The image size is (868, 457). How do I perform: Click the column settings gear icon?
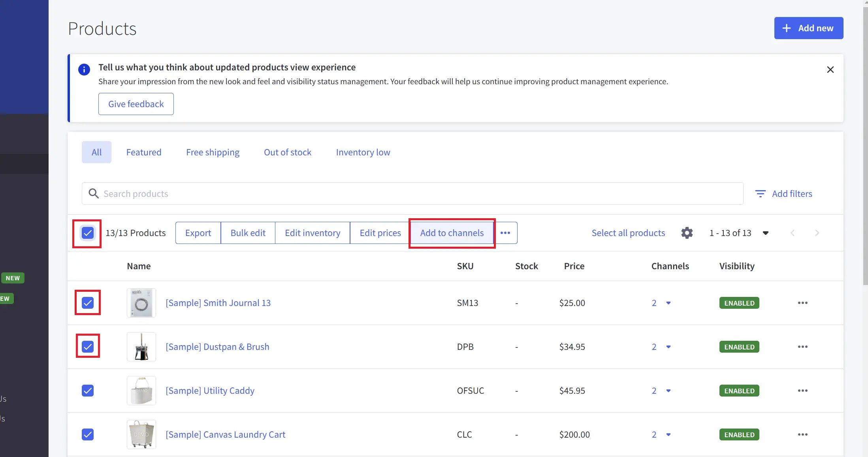[x=687, y=232]
